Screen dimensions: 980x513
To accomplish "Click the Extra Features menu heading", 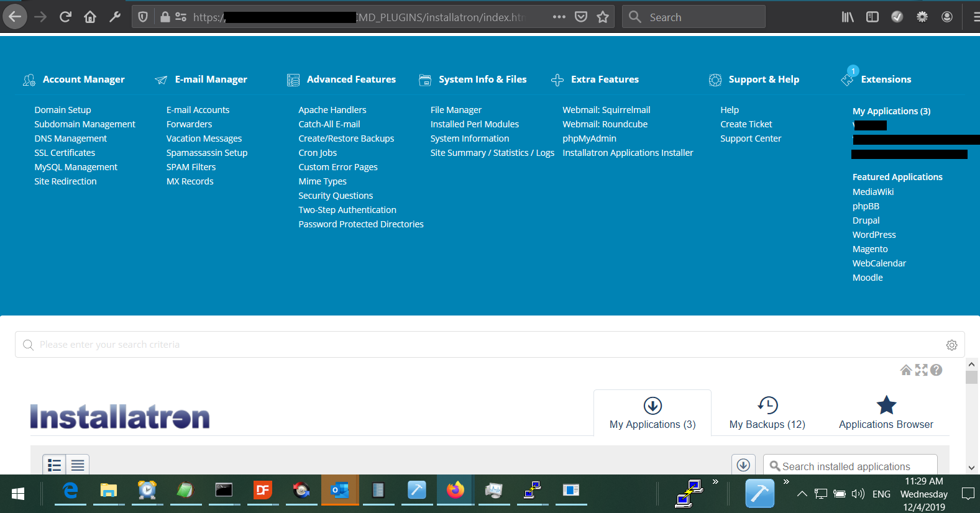I will (605, 79).
